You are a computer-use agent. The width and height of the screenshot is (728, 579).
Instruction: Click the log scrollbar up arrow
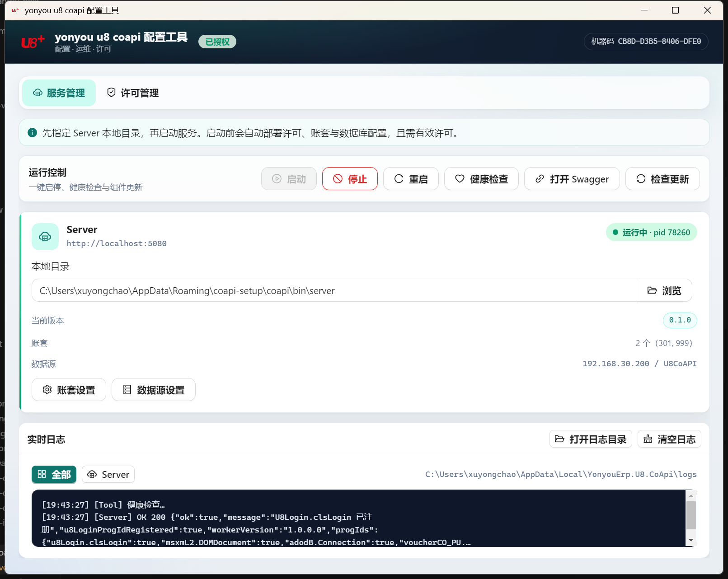[x=691, y=496]
